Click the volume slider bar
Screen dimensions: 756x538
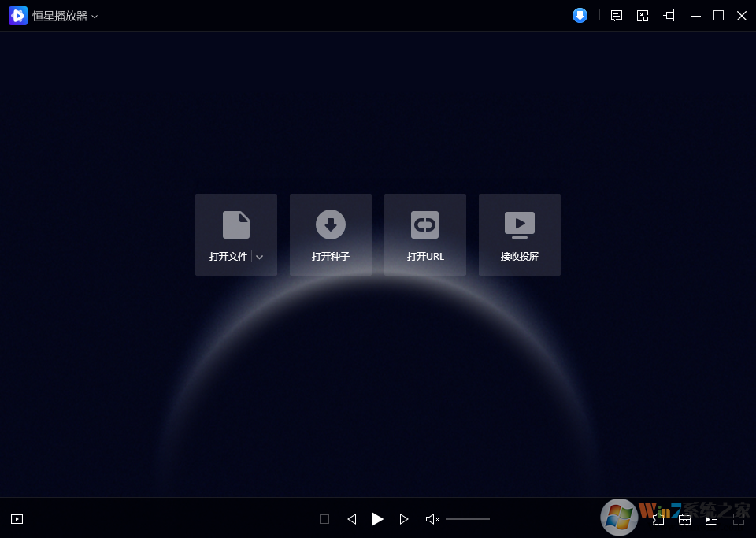click(468, 519)
